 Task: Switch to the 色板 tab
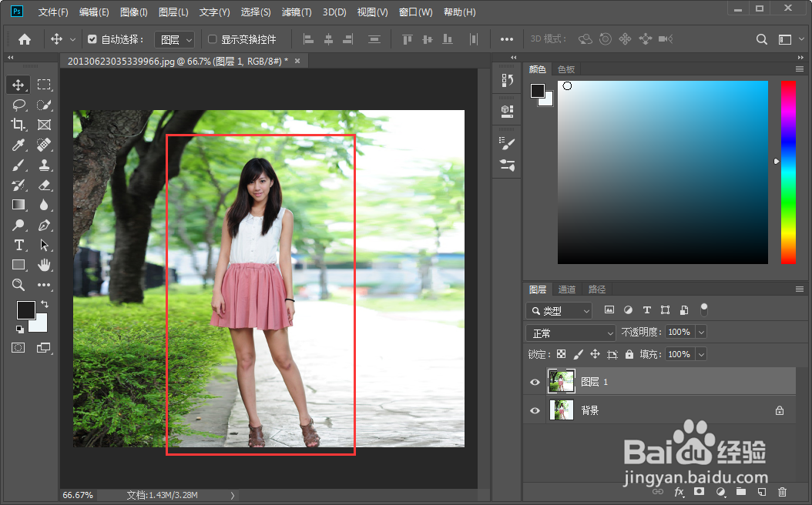pos(566,69)
